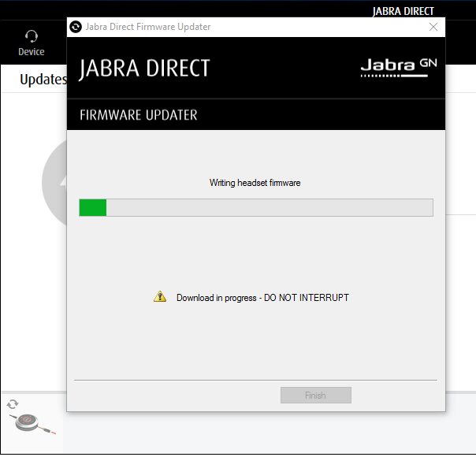The image size is (476, 457).
Task: Click the large JABRA DIRECT banner title
Action: 144,69
